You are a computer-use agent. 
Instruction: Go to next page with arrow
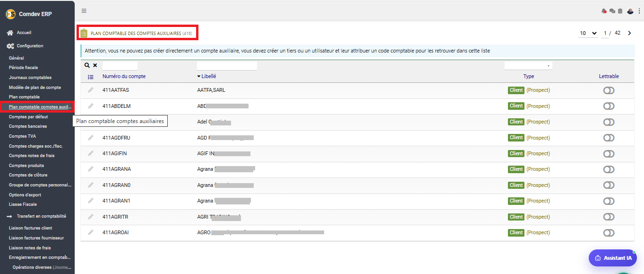pyautogui.click(x=629, y=33)
